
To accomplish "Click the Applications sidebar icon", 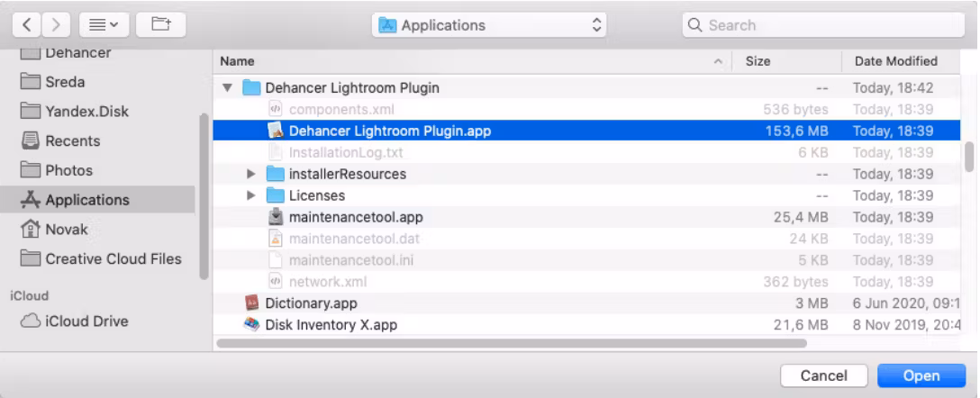I will pos(30,200).
